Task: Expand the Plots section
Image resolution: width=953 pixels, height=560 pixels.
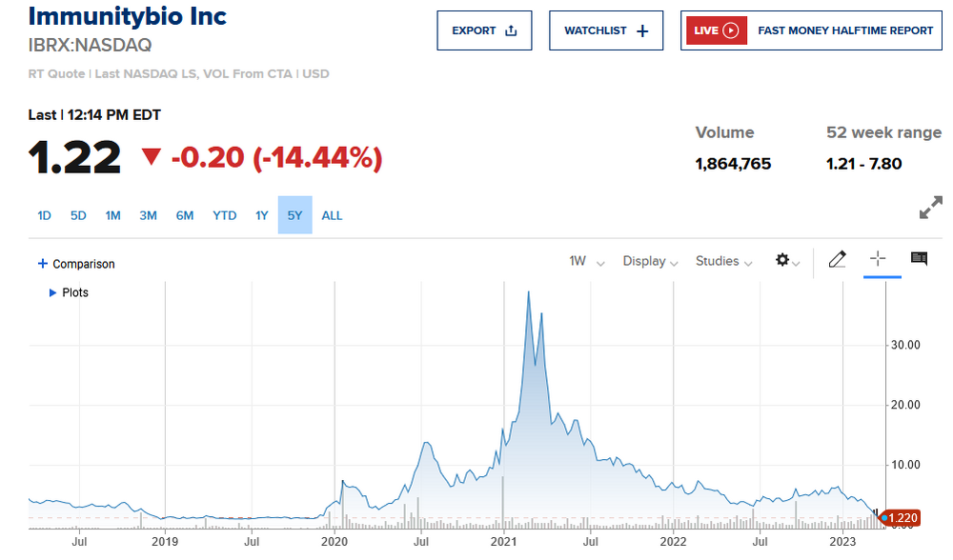Action: 52,292
